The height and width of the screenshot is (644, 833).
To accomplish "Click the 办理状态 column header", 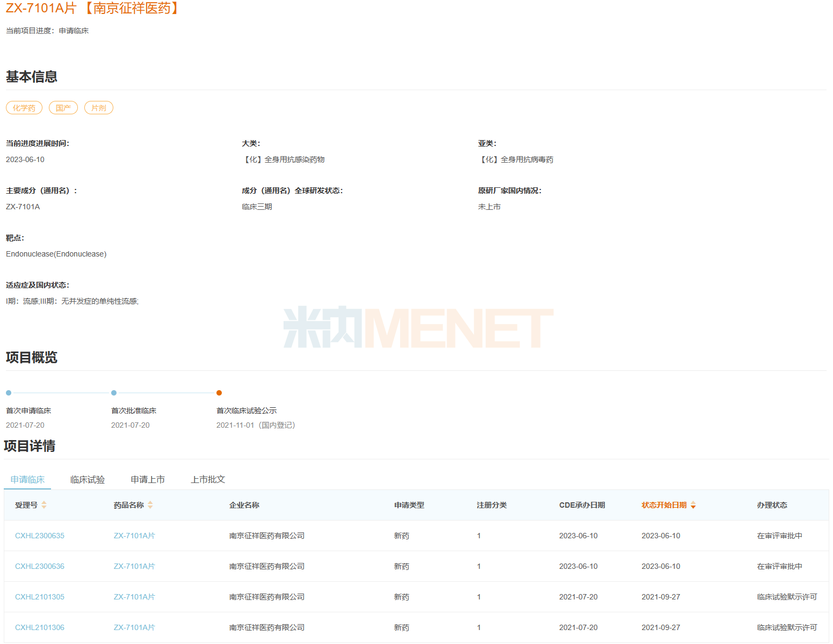I will pyautogui.click(x=772, y=505).
